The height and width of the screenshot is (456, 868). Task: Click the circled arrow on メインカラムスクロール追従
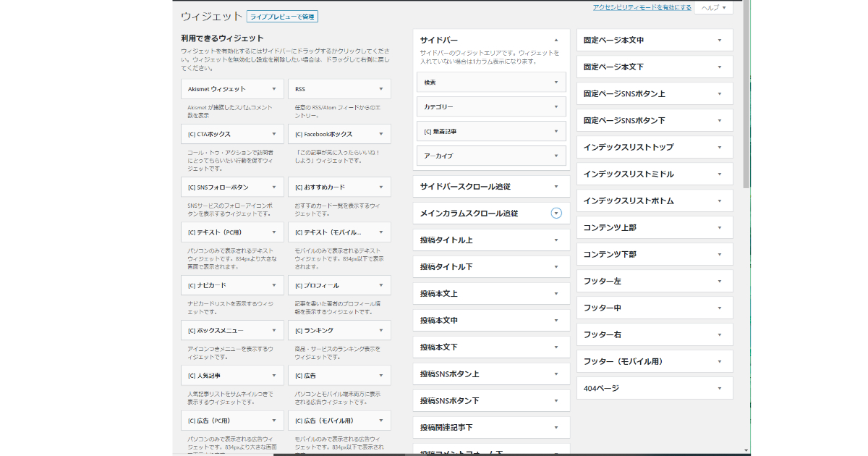(x=556, y=213)
